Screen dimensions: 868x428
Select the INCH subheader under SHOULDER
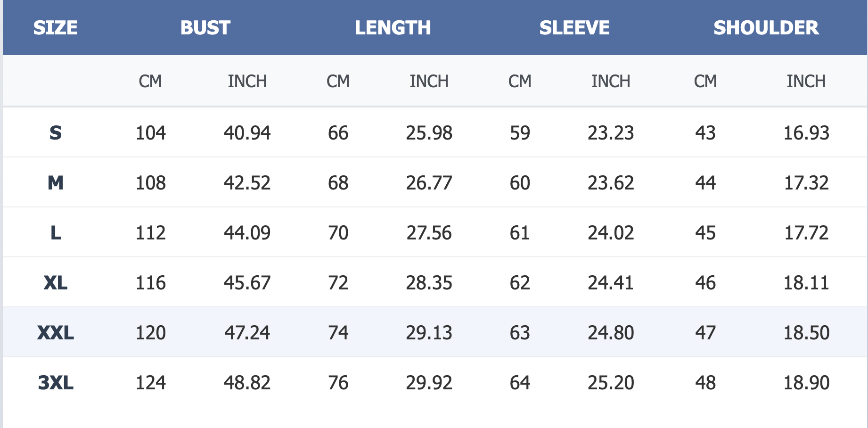pyautogui.click(x=806, y=82)
